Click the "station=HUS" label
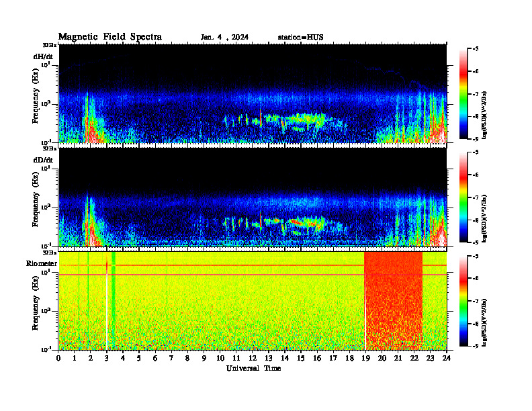Screen dimensions: 532x411 click(x=301, y=38)
